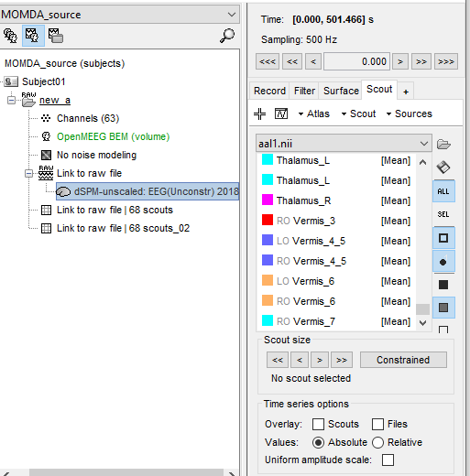Open the Sources menu

coord(410,114)
